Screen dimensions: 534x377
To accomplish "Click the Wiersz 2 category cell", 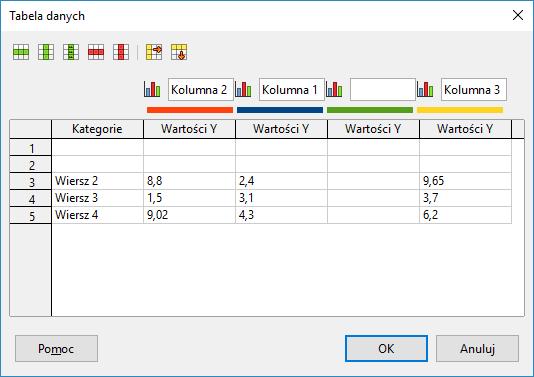I will click(x=97, y=181).
